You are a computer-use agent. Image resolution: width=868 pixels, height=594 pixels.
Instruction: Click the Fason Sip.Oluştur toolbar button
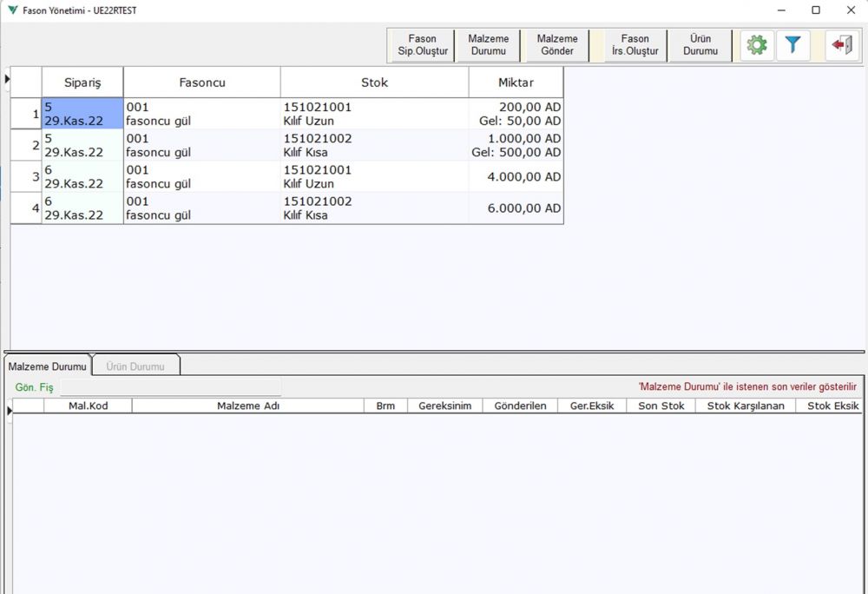pos(421,45)
